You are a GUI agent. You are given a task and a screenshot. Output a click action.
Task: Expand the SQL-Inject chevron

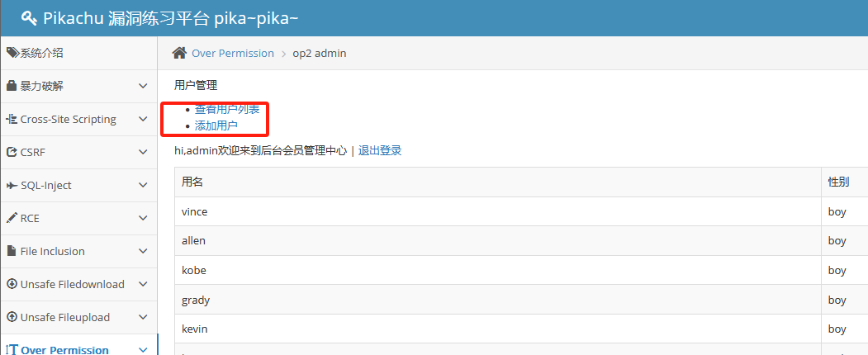(x=143, y=185)
